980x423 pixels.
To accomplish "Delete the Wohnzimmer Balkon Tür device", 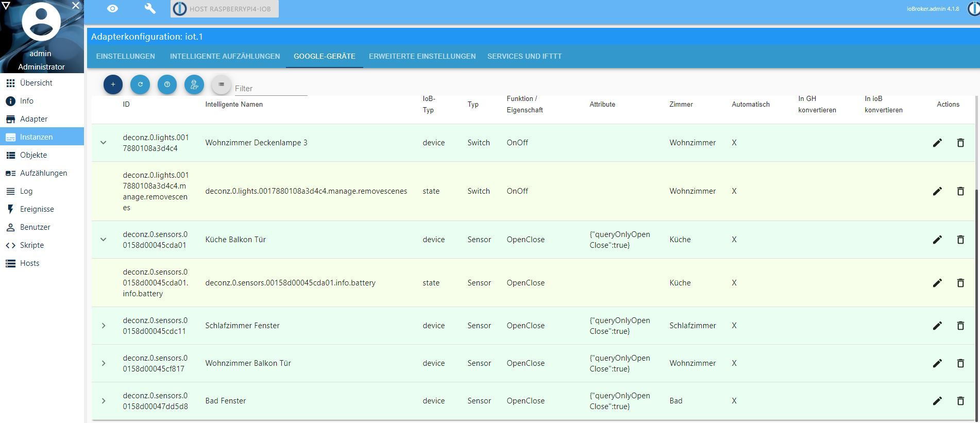I will click(x=960, y=363).
